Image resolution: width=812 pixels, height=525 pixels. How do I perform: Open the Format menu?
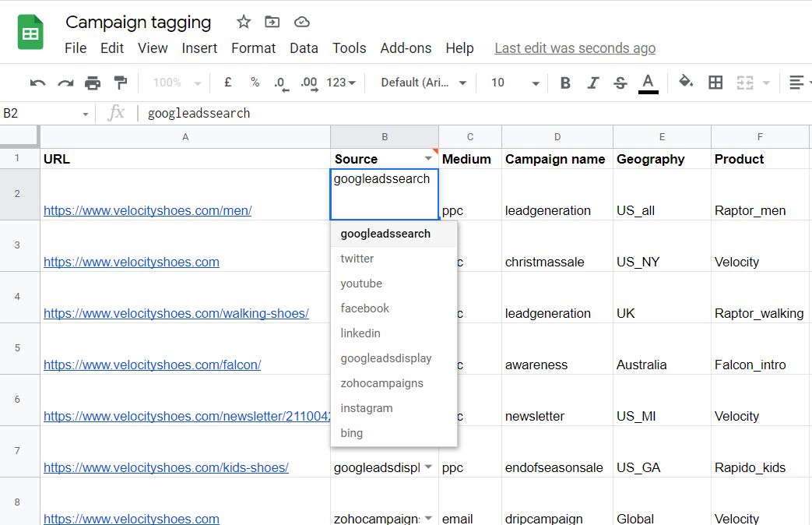pos(253,48)
